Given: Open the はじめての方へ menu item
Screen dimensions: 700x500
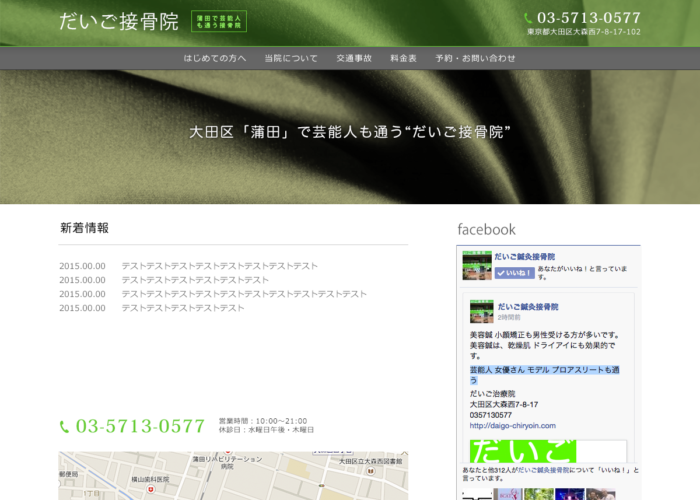Looking at the screenshot, I should tap(214, 58).
